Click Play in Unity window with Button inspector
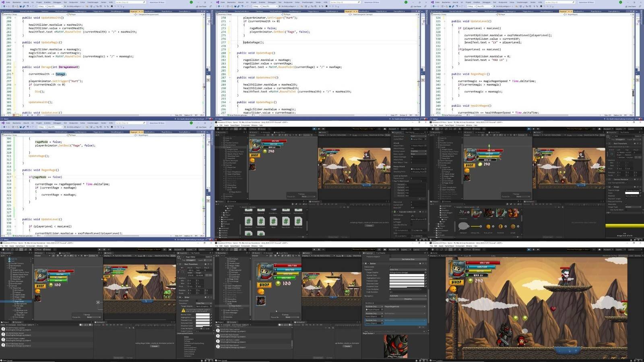This screenshot has height=362, width=644. click(314, 250)
